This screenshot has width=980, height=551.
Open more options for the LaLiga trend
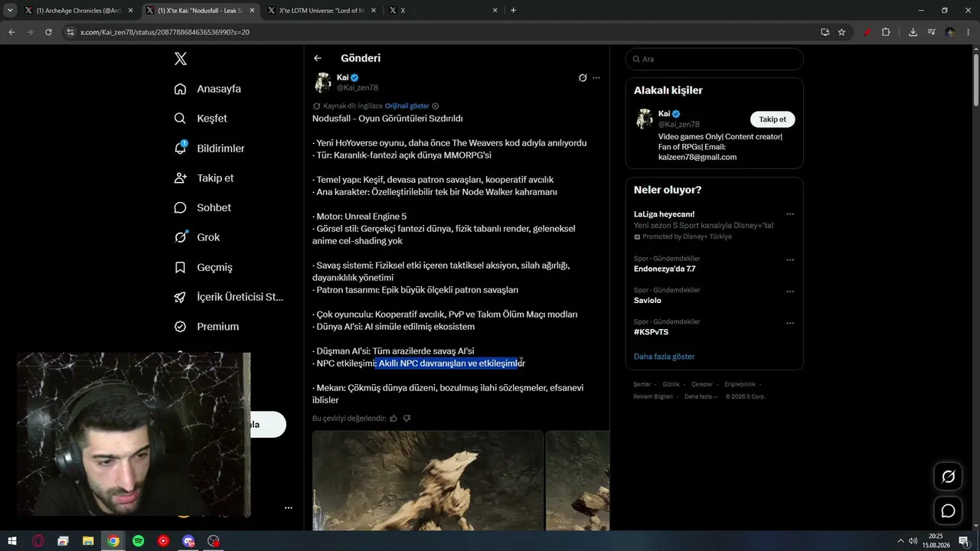[790, 214]
